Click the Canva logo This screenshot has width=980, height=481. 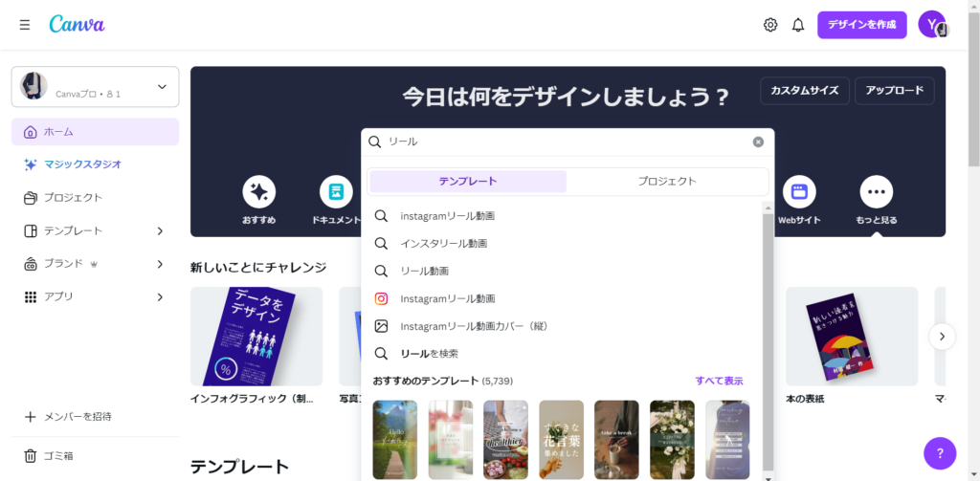[x=77, y=24]
